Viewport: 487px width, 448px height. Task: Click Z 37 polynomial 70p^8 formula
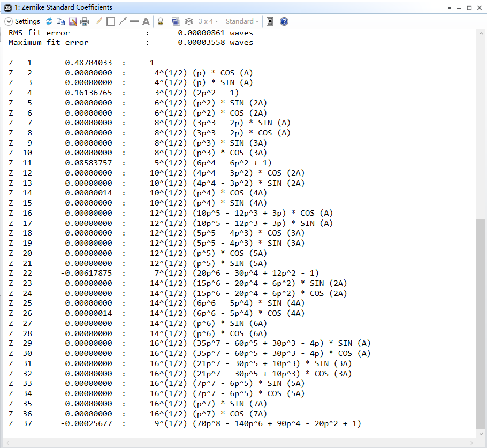click(257, 423)
